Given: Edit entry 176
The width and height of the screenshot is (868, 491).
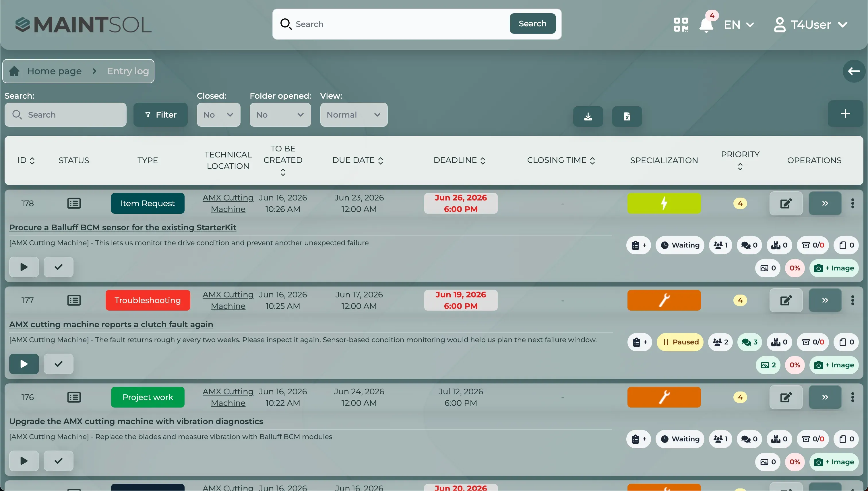Looking at the screenshot, I should click(786, 397).
